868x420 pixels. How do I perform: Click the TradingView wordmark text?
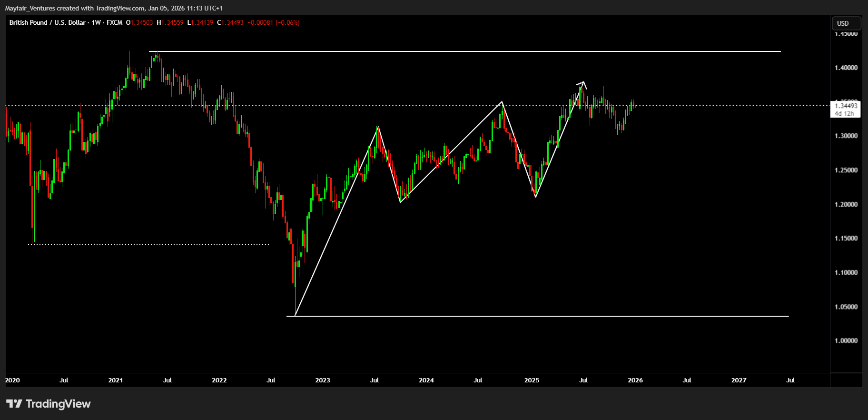point(58,404)
